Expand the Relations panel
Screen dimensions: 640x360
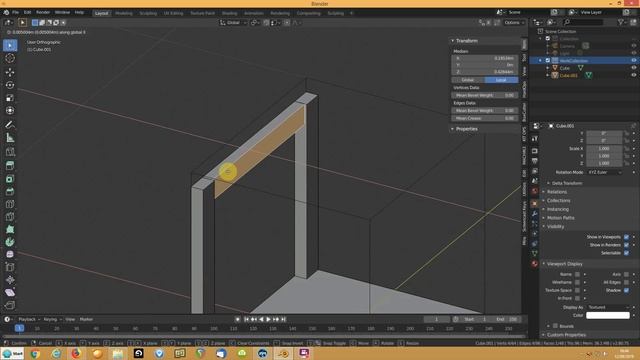[557, 192]
